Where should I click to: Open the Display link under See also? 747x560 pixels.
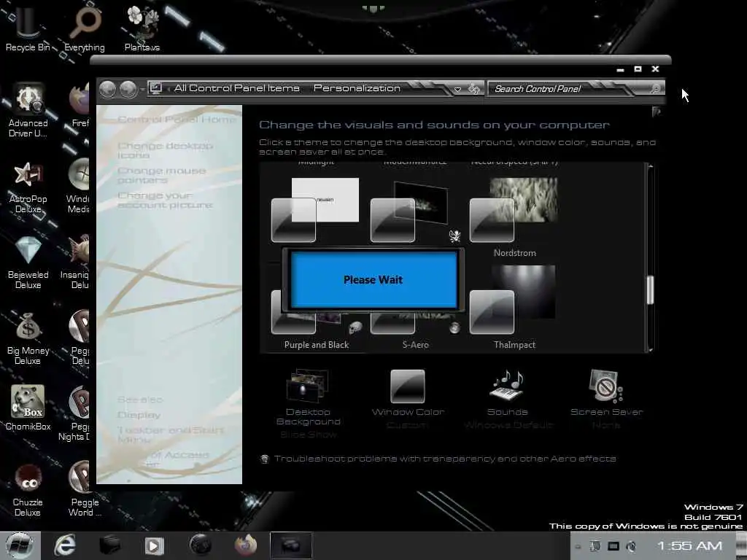pos(139,415)
